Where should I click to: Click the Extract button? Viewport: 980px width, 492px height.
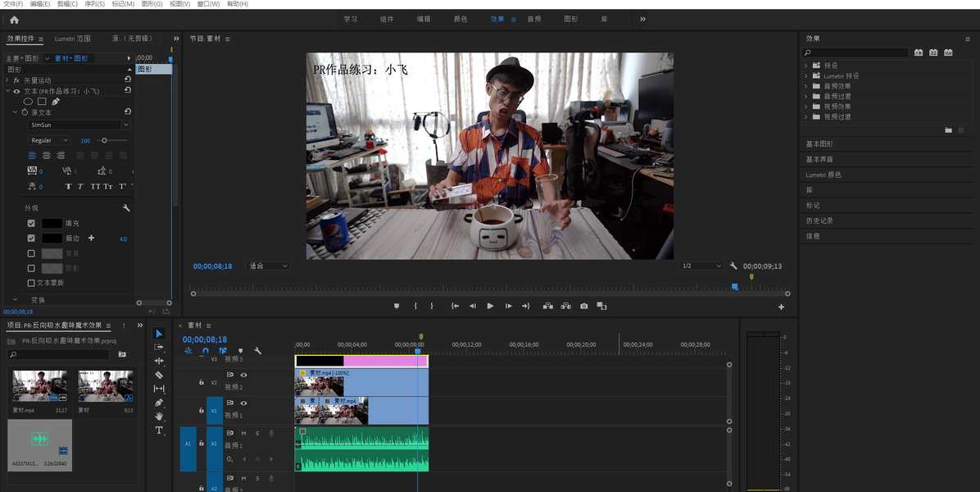coord(565,307)
